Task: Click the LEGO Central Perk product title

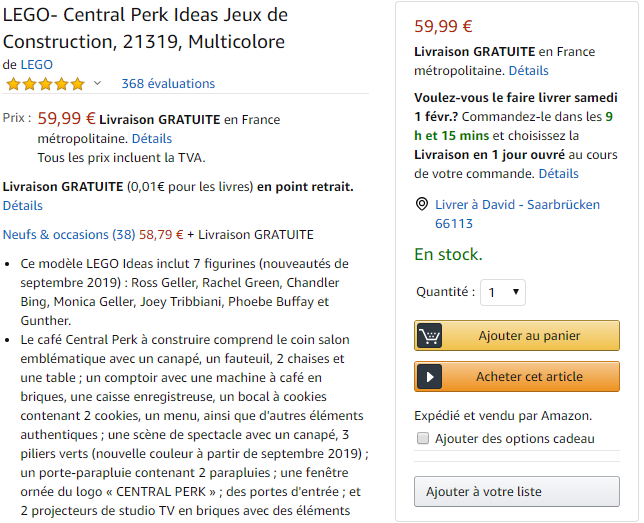Action: [x=145, y=28]
